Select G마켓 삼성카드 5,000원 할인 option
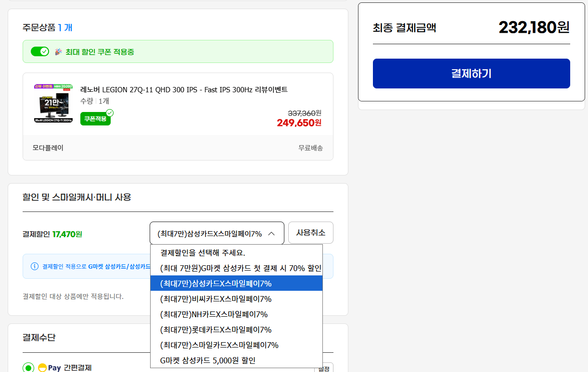The image size is (588, 372). click(x=236, y=360)
